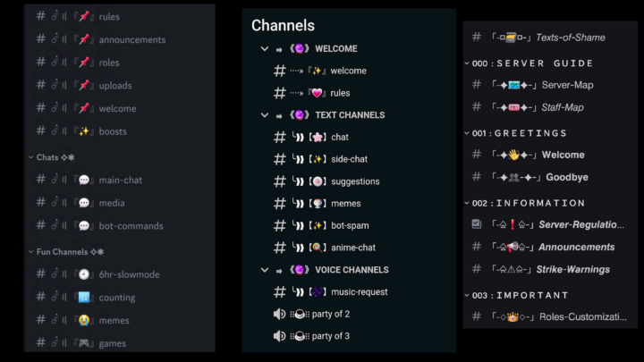This screenshot has width=644, height=362.
Task: Click the hash icon next to music-request
Action: point(279,291)
